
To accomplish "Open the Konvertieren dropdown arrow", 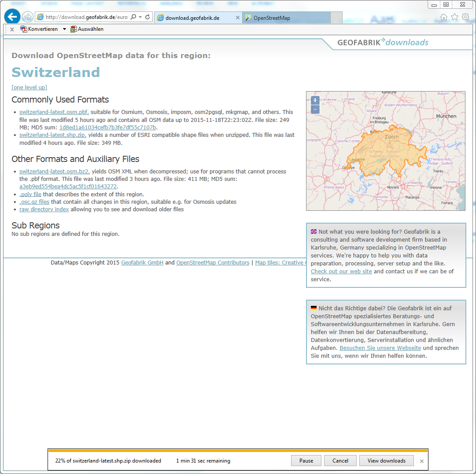I will pos(64,29).
